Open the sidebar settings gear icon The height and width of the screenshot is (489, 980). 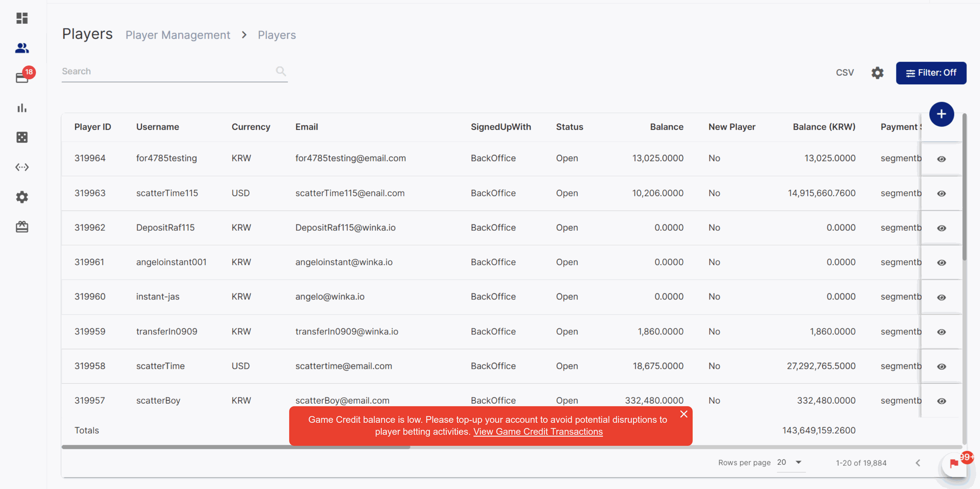point(22,197)
